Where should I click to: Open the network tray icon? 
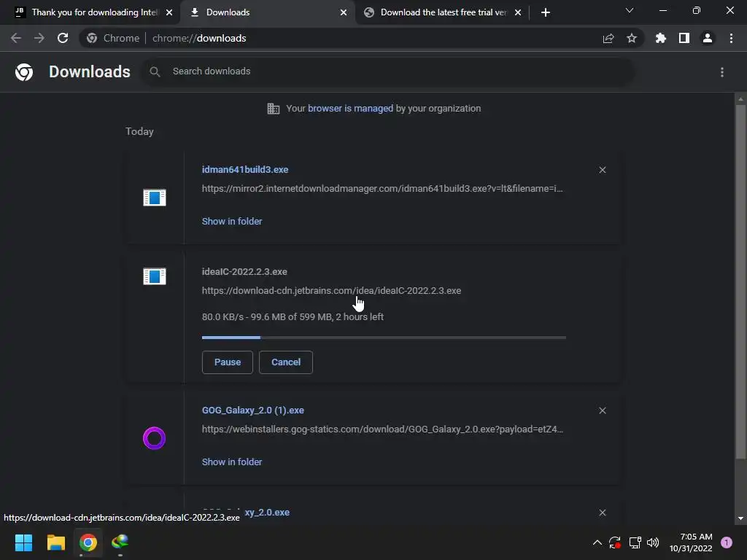(x=635, y=542)
